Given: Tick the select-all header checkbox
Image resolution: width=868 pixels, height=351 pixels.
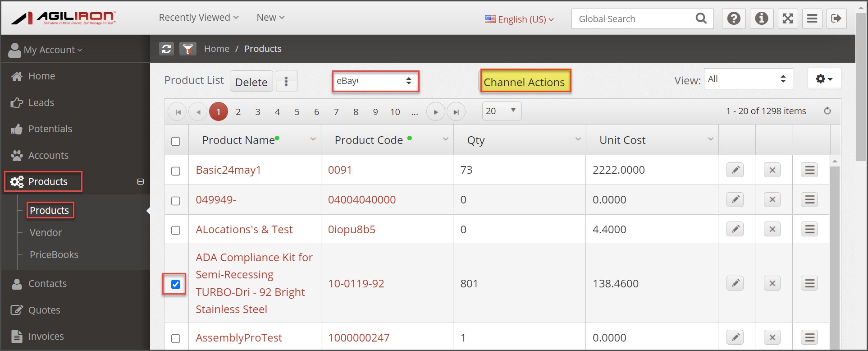Looking at the screenshot, I should (x=176, y=141).
